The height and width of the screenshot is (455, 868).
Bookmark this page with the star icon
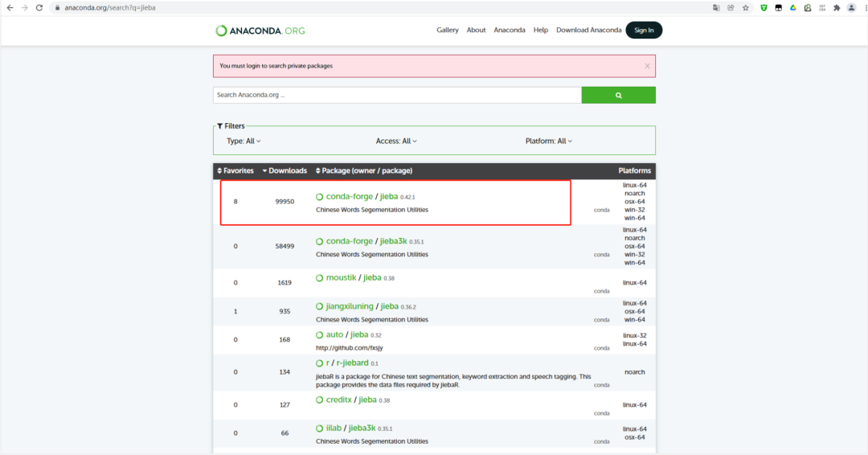[x=746, y=7]
